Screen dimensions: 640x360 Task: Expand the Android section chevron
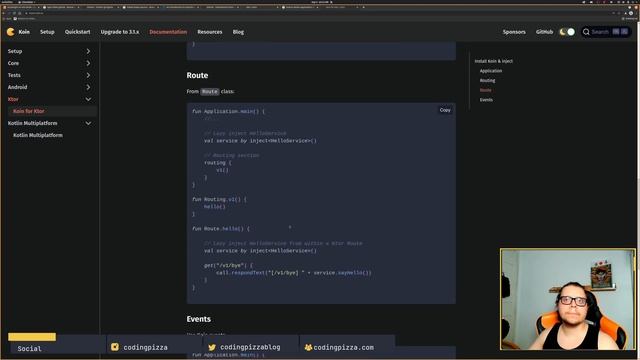[x=88, y=87]
